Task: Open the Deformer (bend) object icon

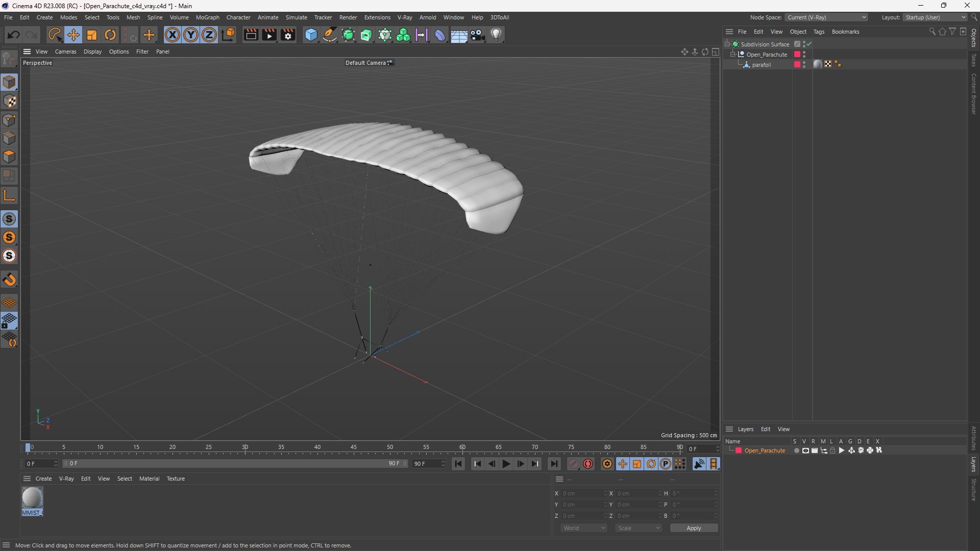Action: [440, 35]
